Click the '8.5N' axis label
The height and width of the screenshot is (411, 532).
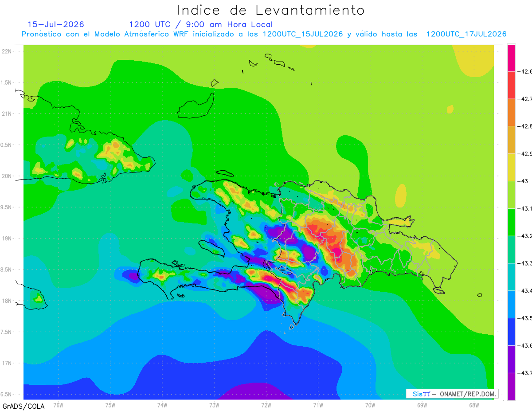coord(7,270)
